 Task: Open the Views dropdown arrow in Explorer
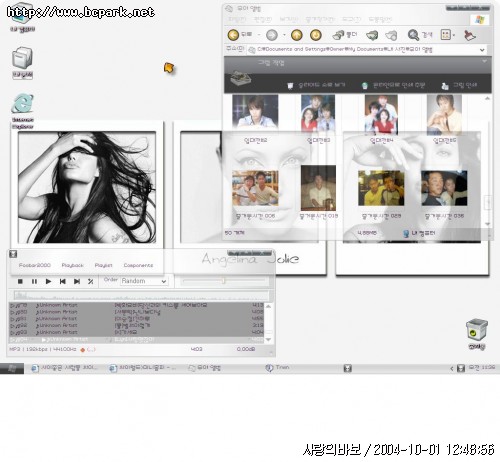click(454, 35)
